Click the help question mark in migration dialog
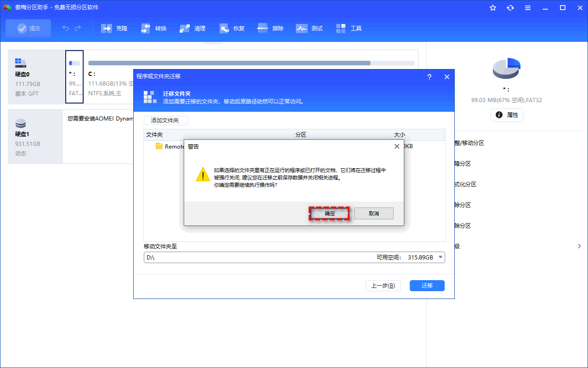588x368 pixels. pos(429,77)
